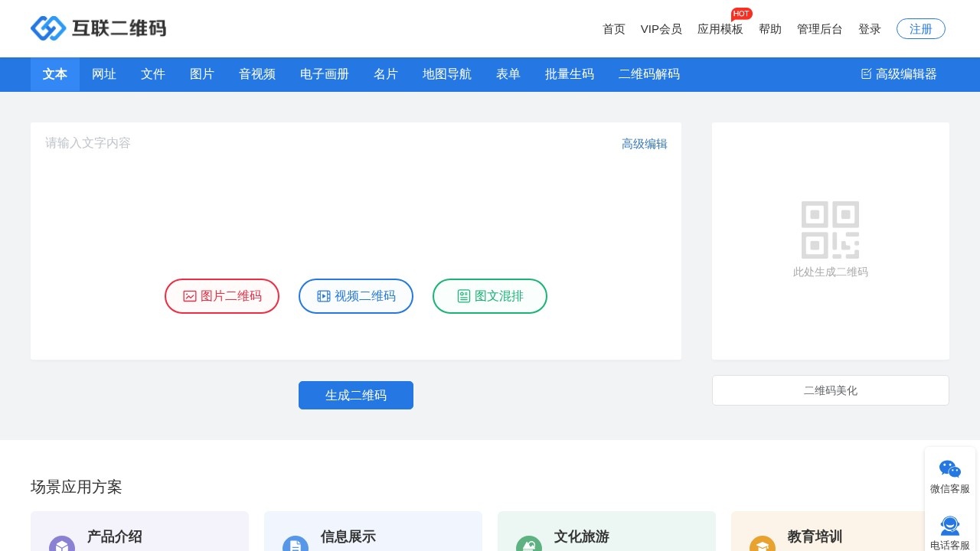The width and height of the screenshot is (980, 551).
Task: Open the 音视频 tab
Action: (257, 74)
